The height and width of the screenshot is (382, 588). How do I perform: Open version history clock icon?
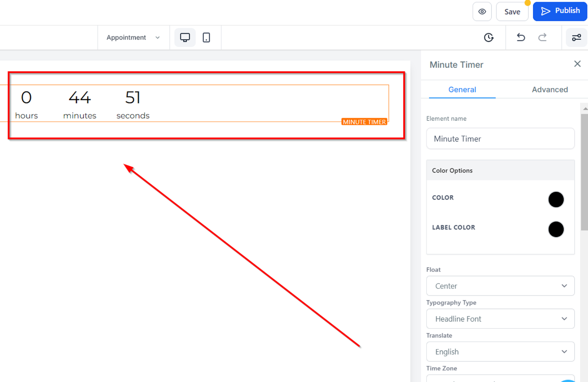489,38
